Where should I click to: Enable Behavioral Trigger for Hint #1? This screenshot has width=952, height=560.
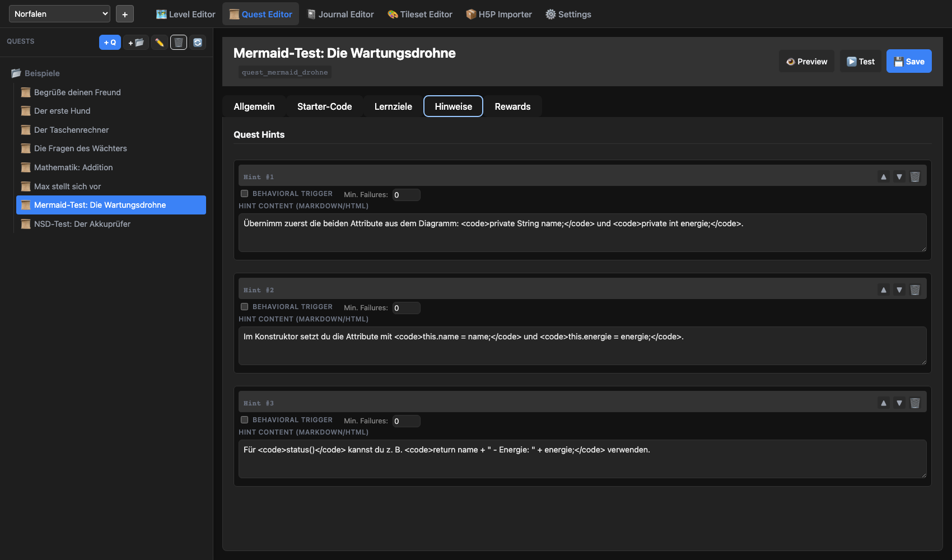pyautogui.click(x=244, y=193)
